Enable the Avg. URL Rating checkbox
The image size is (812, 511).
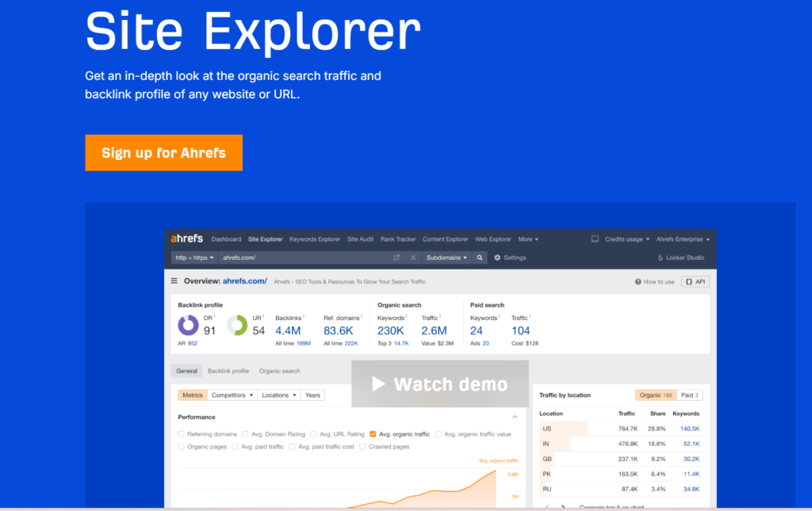click(x=313, y=434)
